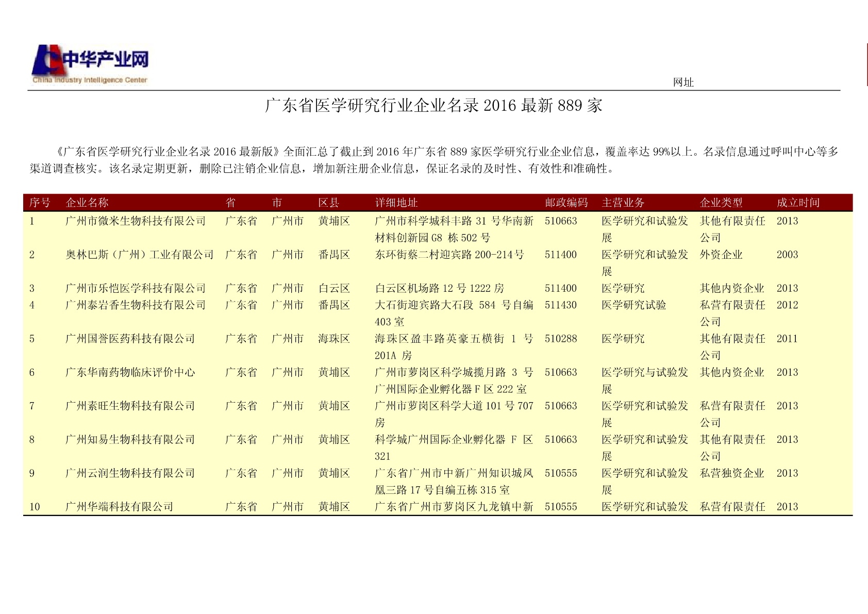Click the 医学研究与试验发展 business cell in row 6
Viewport: 868px width, 614px height.
tap(645, 380)
